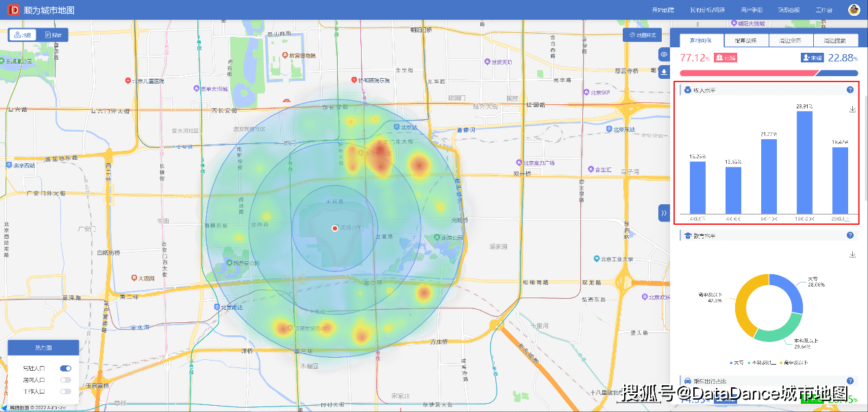Collapse the side panel with double-chevron
This screenshot has height=412, width=868.
664,213
